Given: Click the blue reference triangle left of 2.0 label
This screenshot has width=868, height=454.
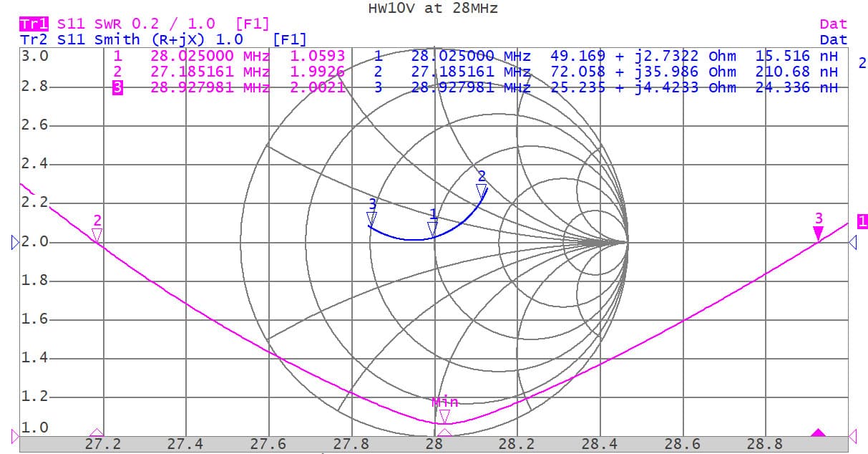Looking at the screenshot, I should [16, 243].
